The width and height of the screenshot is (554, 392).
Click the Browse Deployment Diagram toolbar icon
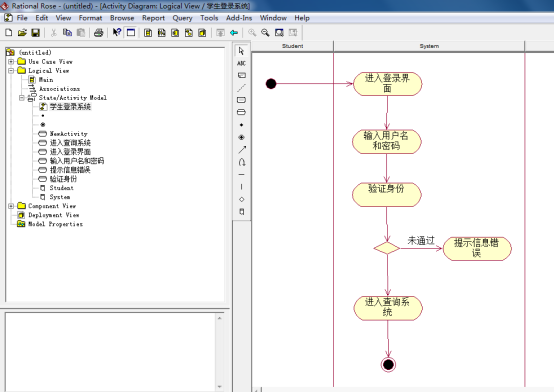point(202,33)
